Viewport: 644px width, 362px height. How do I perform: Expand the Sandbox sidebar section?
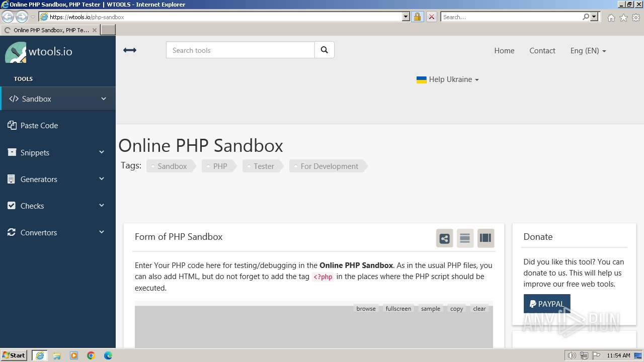point(104,99)
